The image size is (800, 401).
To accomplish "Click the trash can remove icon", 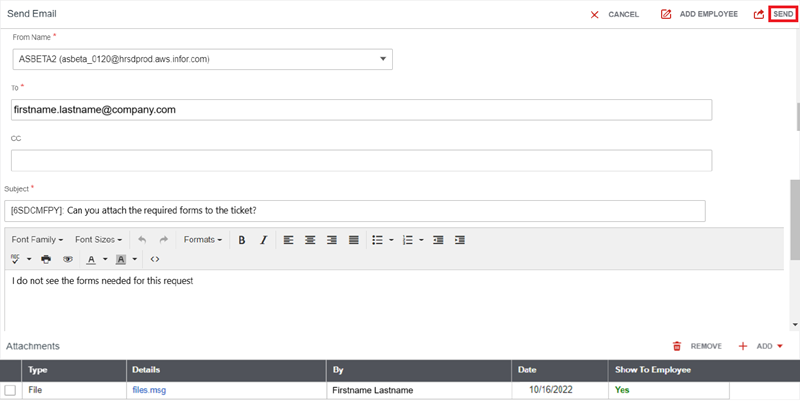I will coord(677,346).
